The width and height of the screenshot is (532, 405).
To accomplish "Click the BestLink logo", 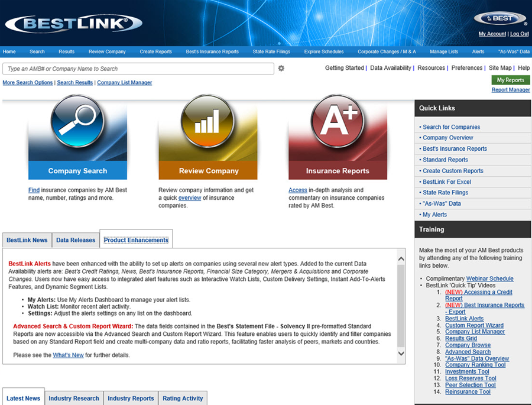I will [74, 24].
